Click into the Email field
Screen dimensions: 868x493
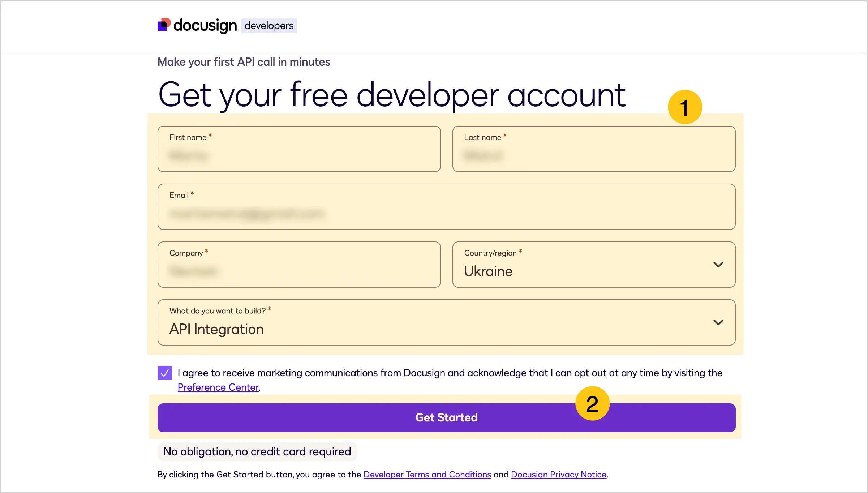point(447,207)
